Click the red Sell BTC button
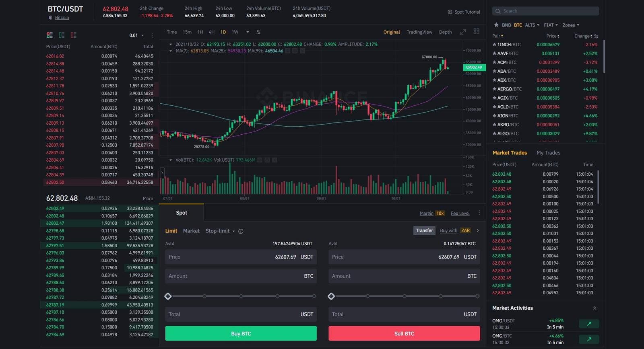The image size is (644, 349). coord(404,333)
